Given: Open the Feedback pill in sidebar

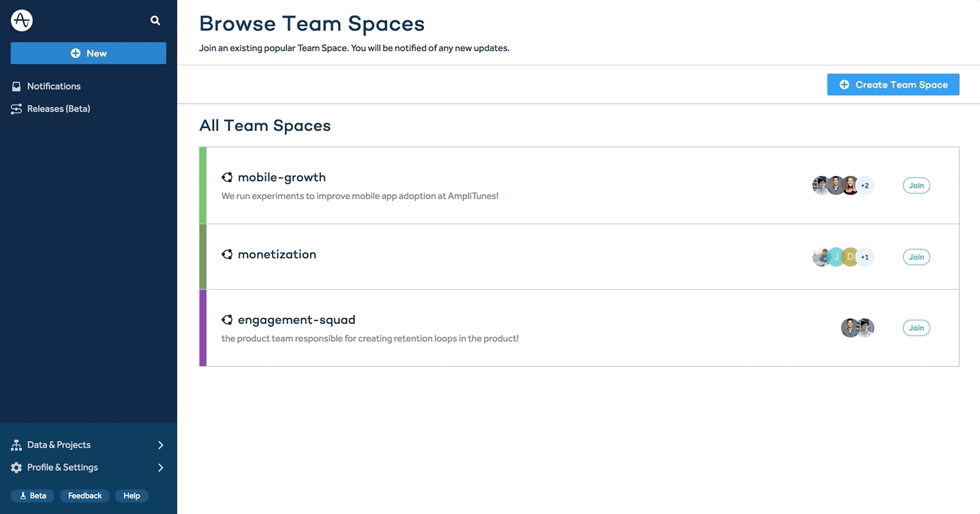Looking at the screenshot, I should 85,496.
